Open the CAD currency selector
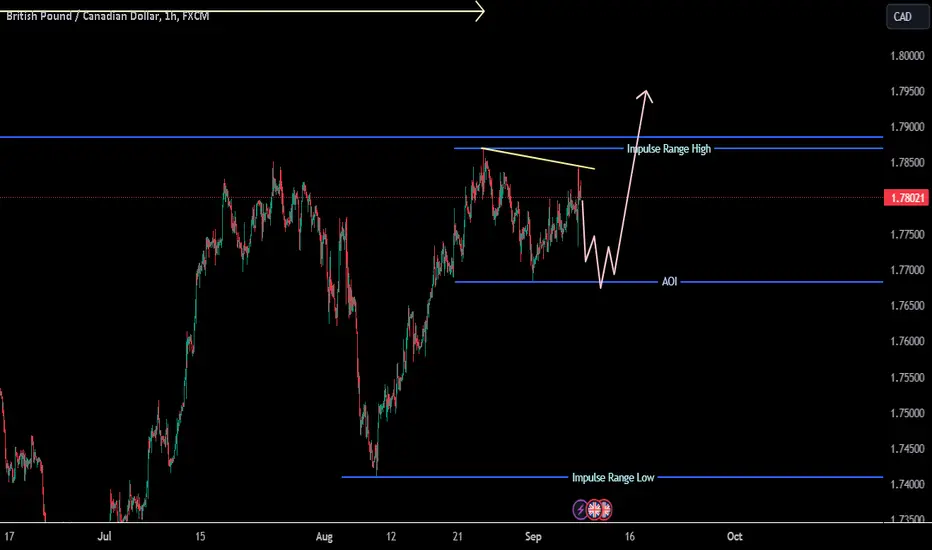 (907, 17)
